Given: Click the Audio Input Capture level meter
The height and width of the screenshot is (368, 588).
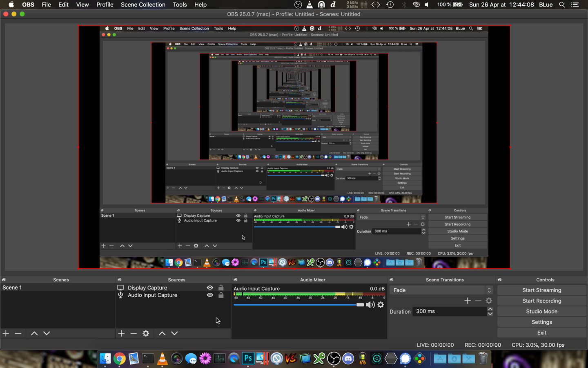Looking at the screenshot, I should [x=309, y=294].
